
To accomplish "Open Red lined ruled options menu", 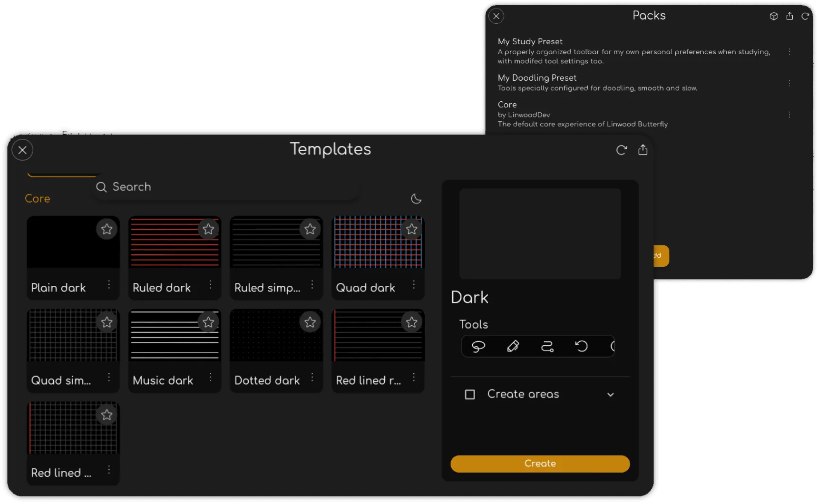I will 414,377.
